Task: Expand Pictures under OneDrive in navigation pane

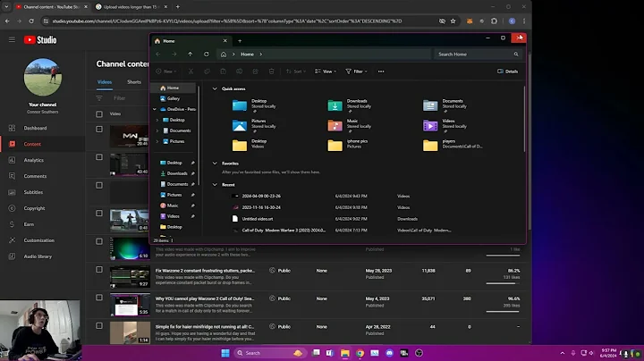Action: click(157, 141)
